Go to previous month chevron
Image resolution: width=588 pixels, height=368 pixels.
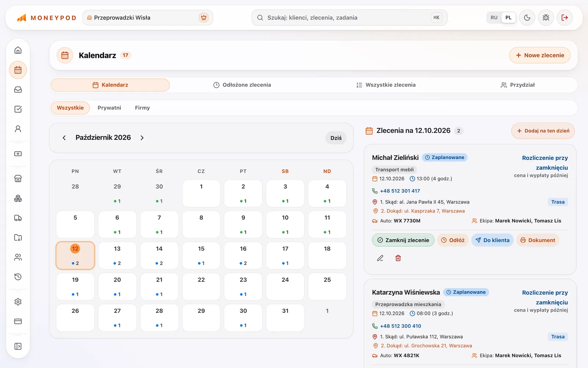coord(64,138)
